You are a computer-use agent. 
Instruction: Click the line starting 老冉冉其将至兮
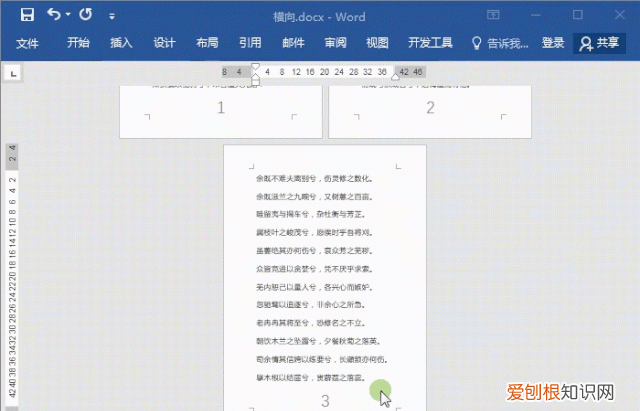pos(311,323)
